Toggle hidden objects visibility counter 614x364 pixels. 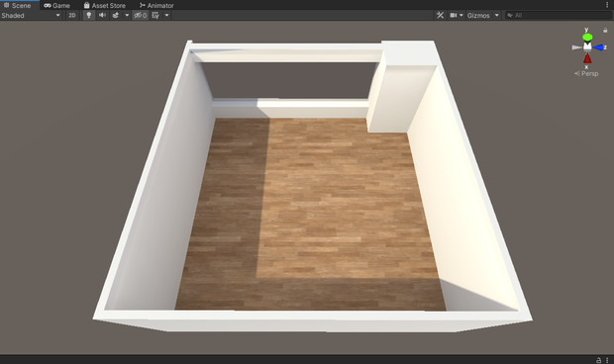coord(141,15)
